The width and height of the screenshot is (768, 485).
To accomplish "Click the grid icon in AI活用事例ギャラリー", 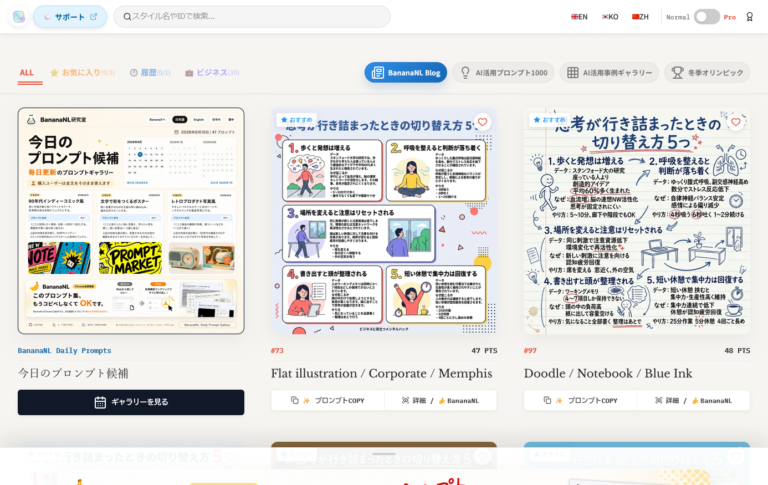I will (x=573, y=73).
